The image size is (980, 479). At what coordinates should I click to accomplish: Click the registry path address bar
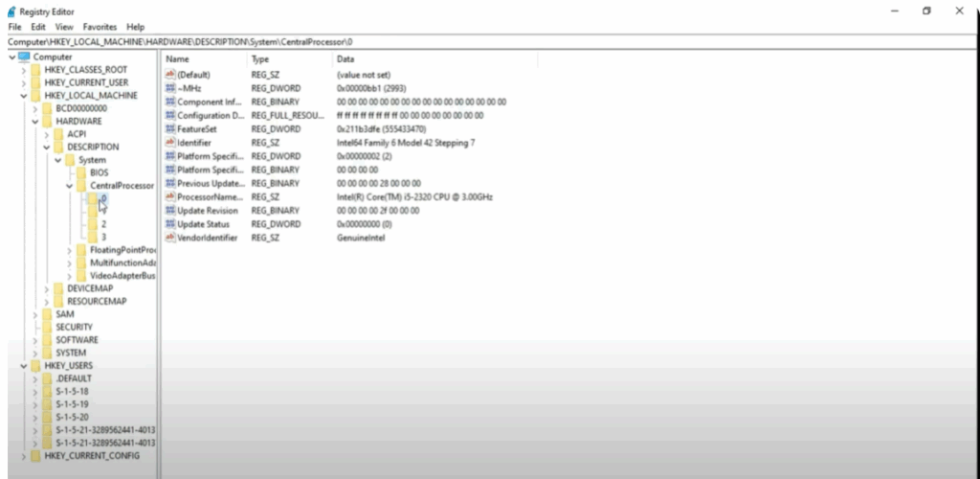pyautogui.click(x=490, y=42)
